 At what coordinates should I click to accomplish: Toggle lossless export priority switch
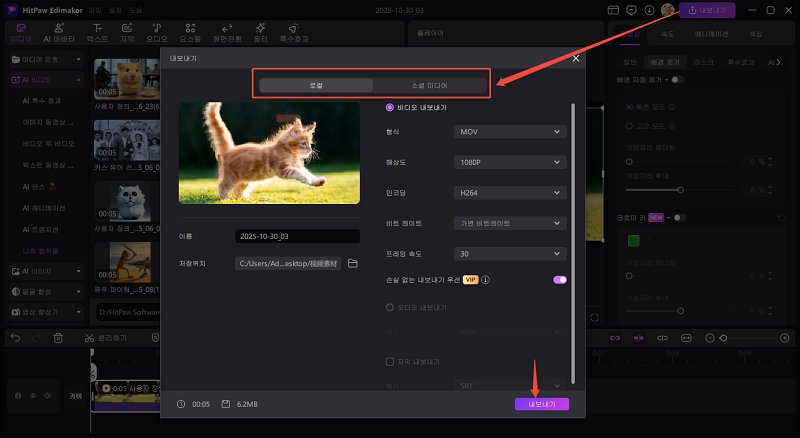point(559,280)
